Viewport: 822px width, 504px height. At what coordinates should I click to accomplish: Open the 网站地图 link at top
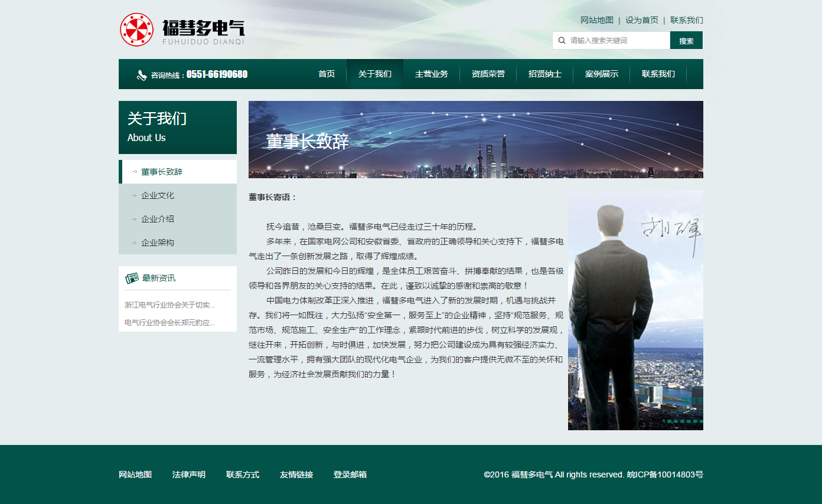coord(596,20)
